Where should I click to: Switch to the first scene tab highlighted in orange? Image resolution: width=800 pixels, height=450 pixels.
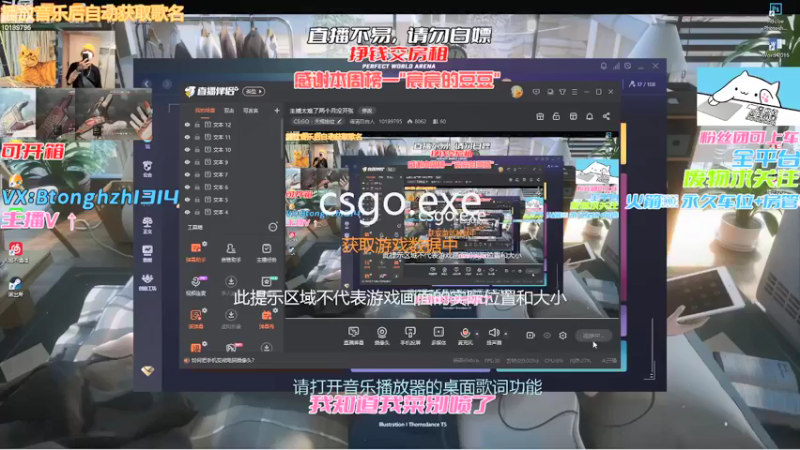(x=205, y=110)
